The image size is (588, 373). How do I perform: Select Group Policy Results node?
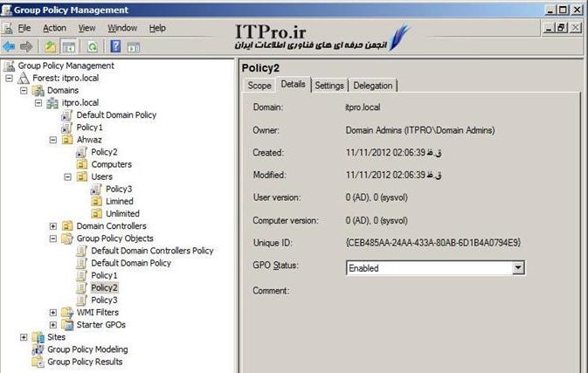click(x=84, y=362)
